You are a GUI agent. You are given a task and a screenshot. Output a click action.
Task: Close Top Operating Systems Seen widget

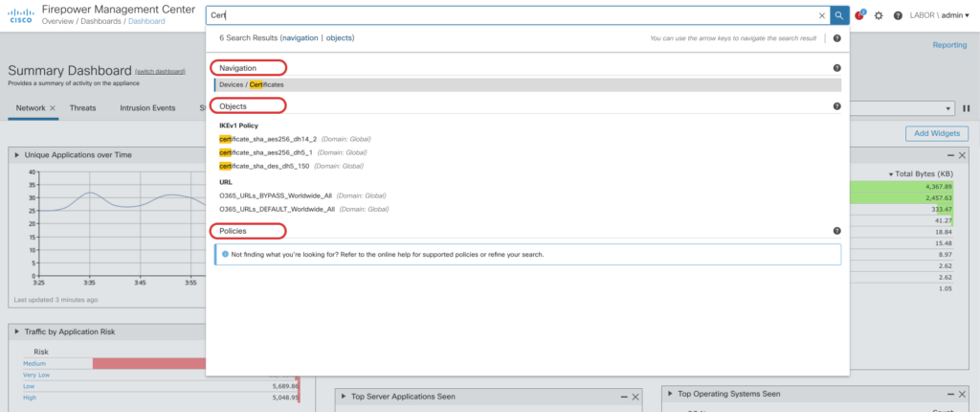pos(963,395)
